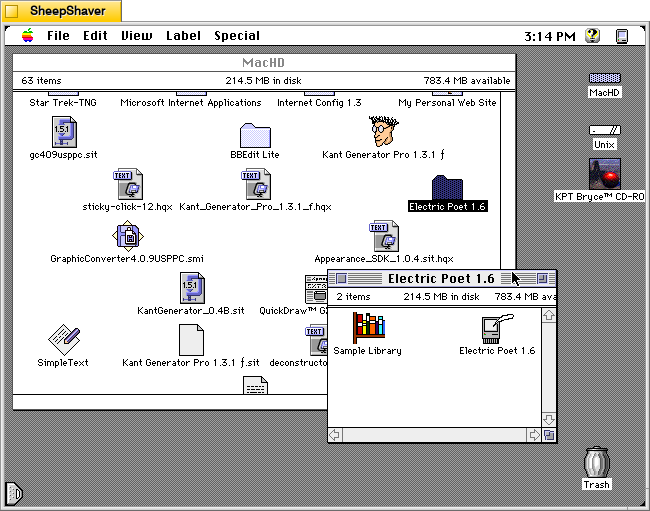Open the Label menu
This screenshot has height=511, width=650.
[183, 36]
